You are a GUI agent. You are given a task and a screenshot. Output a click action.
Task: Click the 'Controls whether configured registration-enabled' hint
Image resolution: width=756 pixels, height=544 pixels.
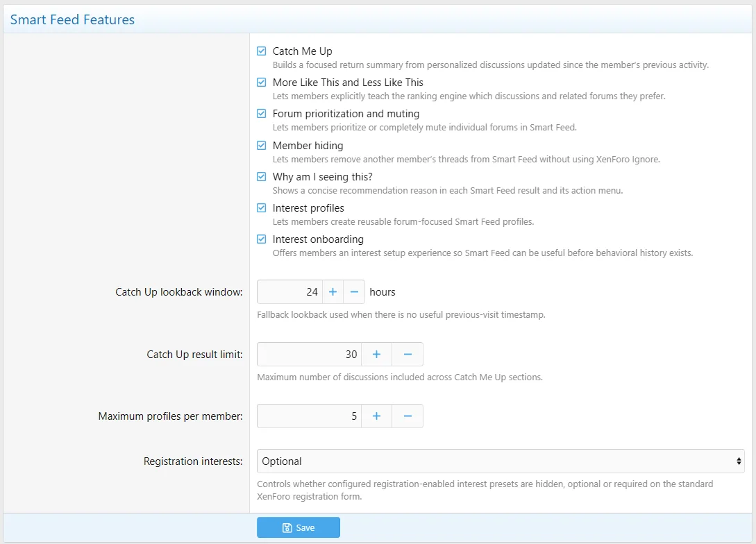(x=485, y=490)
